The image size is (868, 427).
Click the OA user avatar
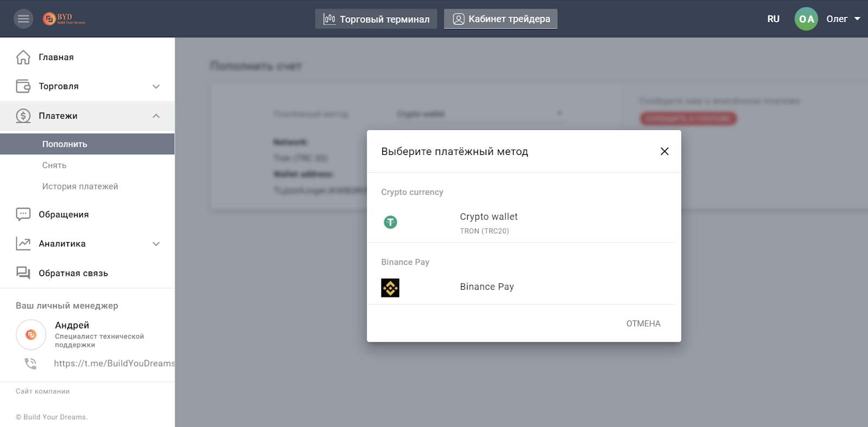click(806, 19)
